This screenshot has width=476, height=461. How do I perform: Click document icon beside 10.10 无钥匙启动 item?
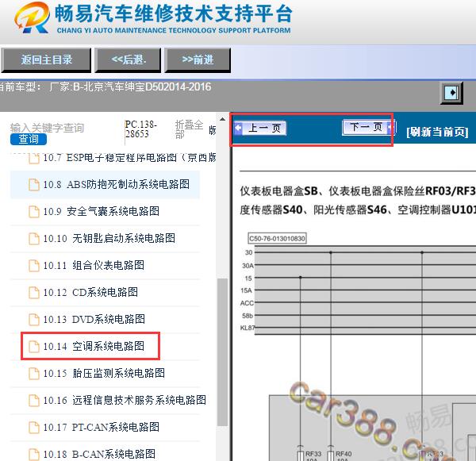(x=33, y=238)
